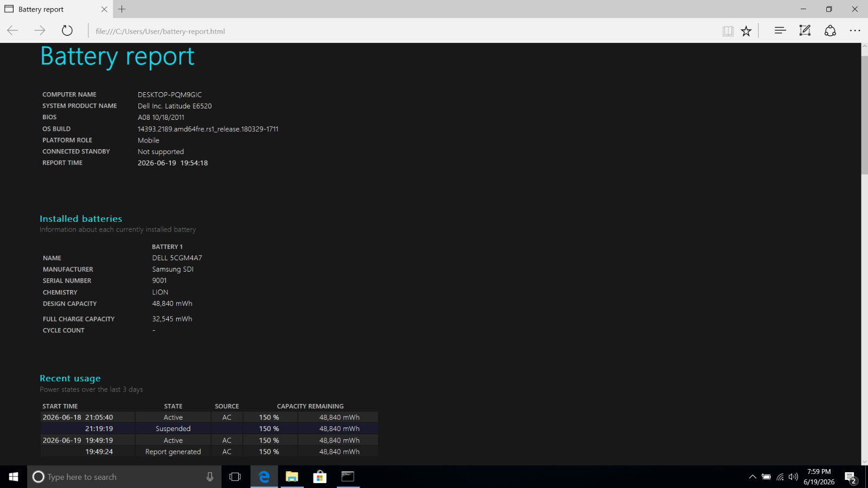Click the Cortana circle icon
868x488 pixels.
tap(38, 477)
